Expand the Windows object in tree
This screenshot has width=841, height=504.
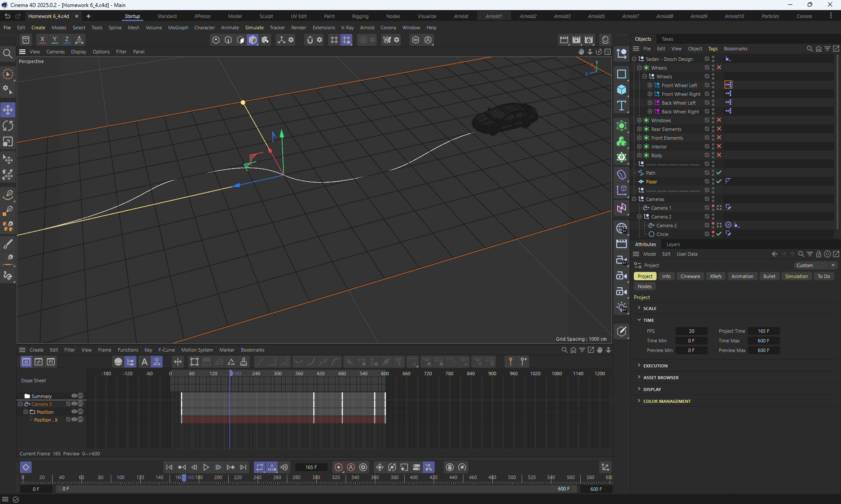(x=639, y=120)
